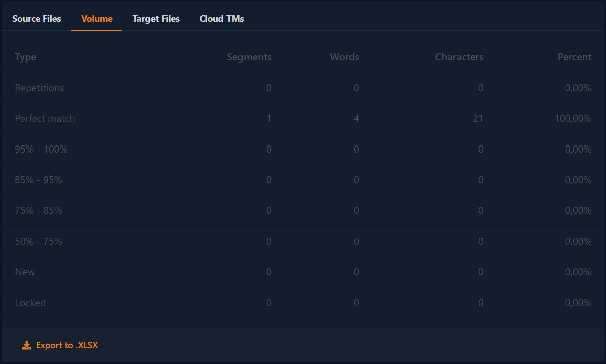Click the Export to .XLSX link
Viewport: 606px width, 364px height.
tap(67, 345)
